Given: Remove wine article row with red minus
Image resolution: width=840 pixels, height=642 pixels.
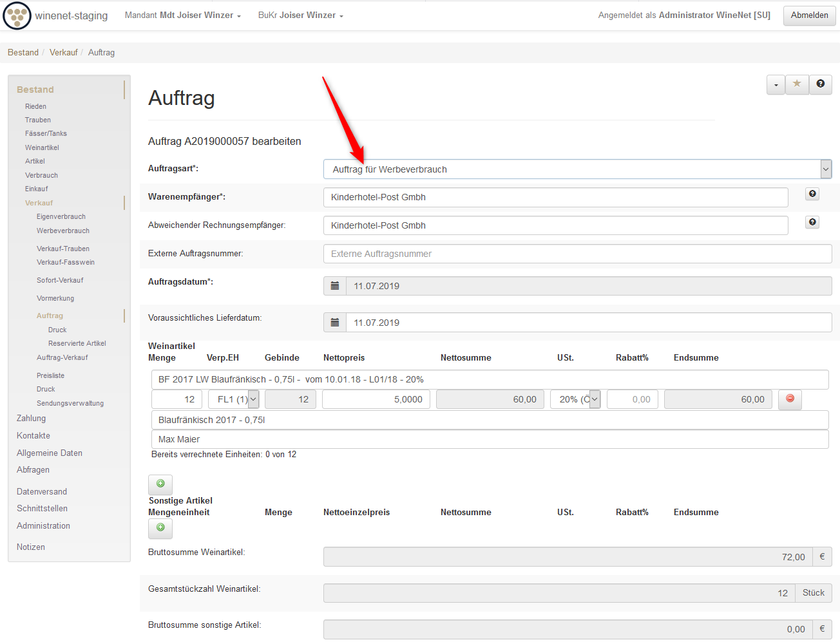Looking at the screenshot, I should [x=790, y=399].
